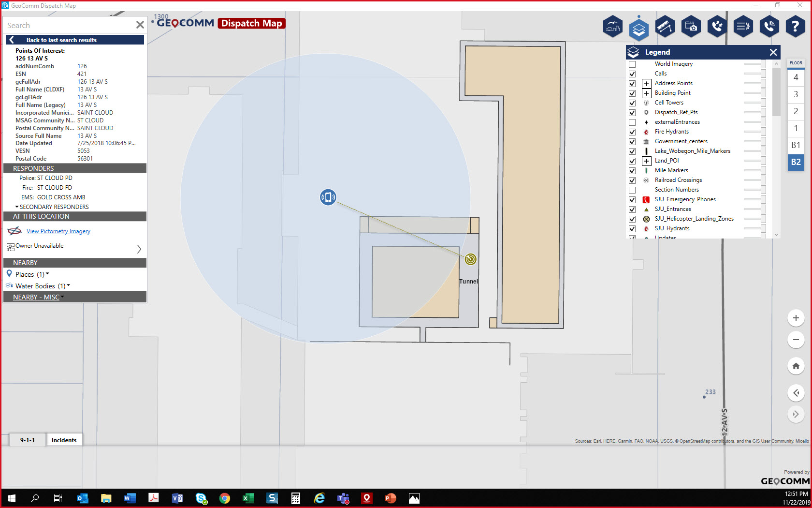Switch to the 9-1-1 tab
The image size is (812, 508).
pos(28,440)
